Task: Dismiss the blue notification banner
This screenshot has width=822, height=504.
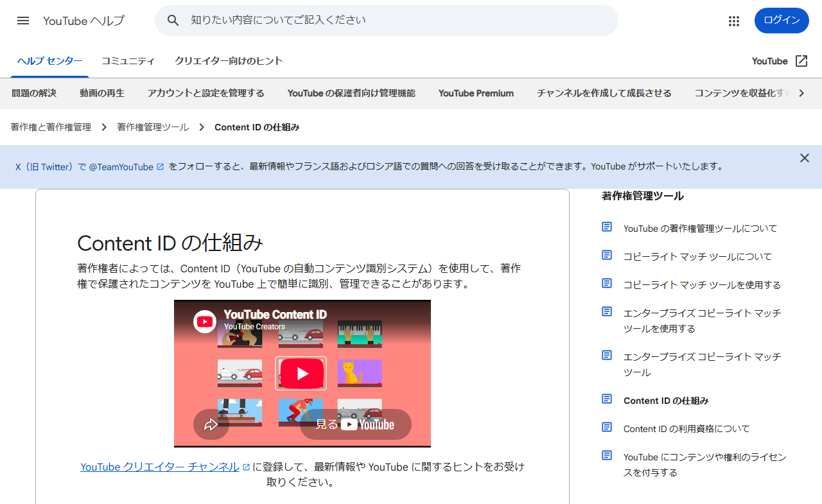Action: [805, 158]
